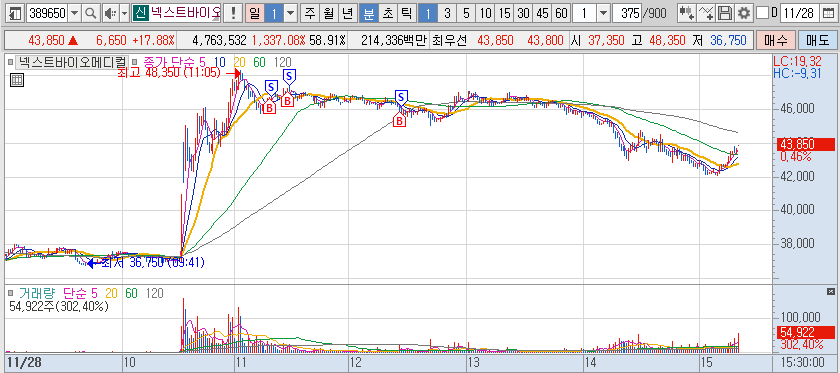The width and height of the screenshot is (840, 373).
Task: Open chart settings gear icon
Action: [743, 13]
